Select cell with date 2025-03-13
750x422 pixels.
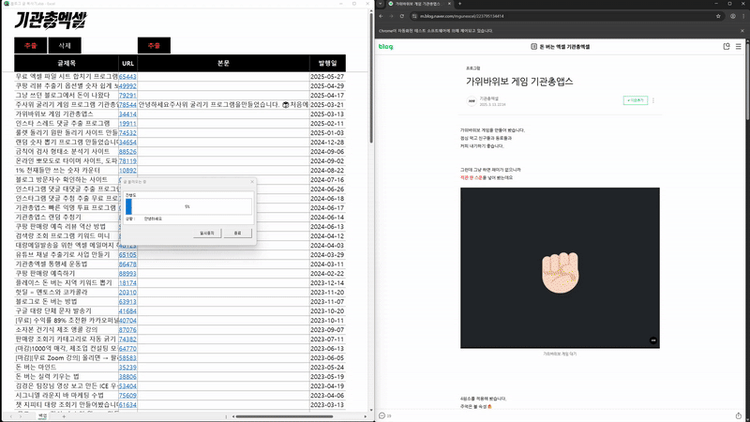pyautogui.click(x=327, y=114)
